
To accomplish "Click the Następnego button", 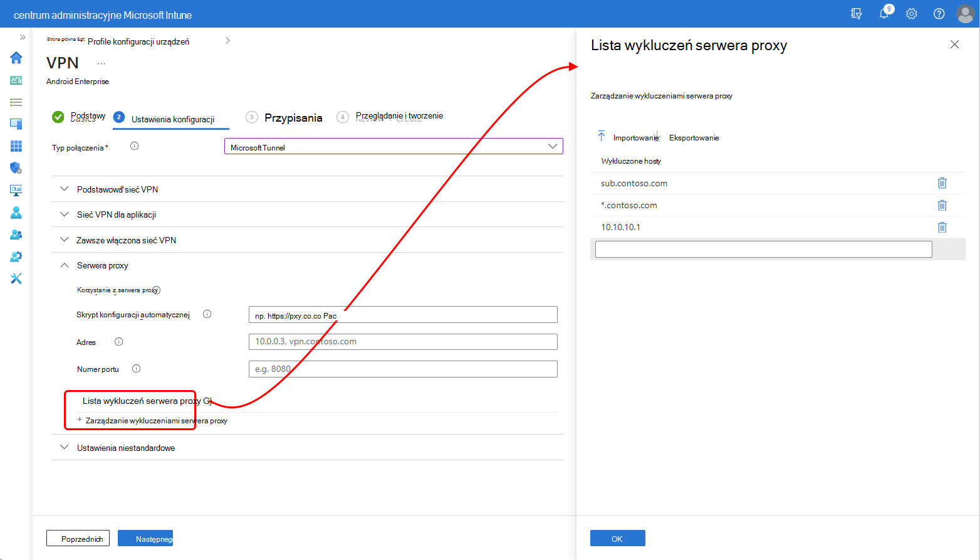I will 145,538.
